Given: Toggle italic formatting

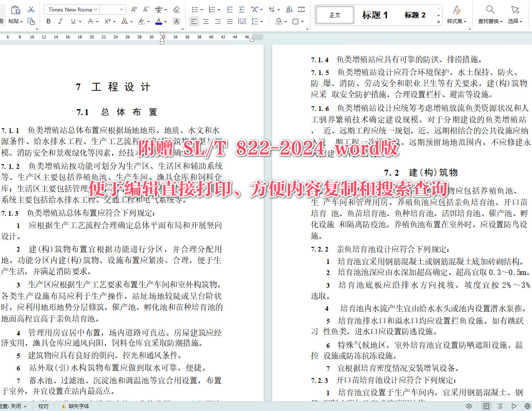Looking at the screenshot, I should (60, 21).
